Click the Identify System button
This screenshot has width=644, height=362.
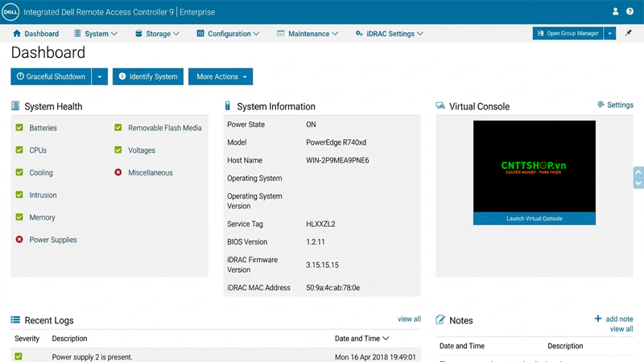pos(148,76)
